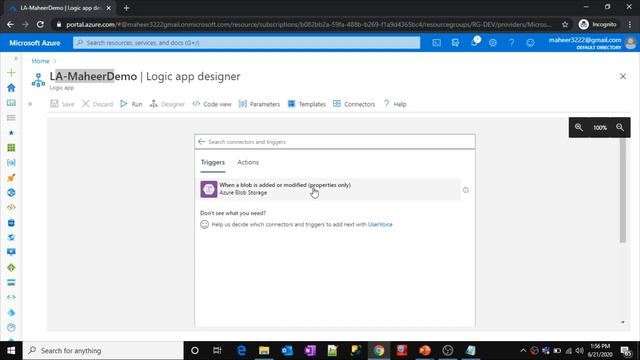Open directory and subscription filter
Screen dimensions: 640x360
point(456,42)
